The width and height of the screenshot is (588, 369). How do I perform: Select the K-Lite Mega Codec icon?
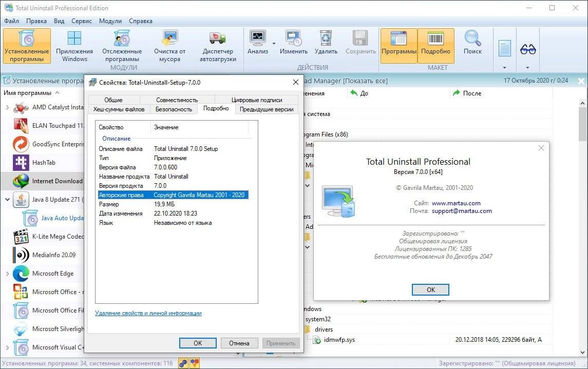pos(21,237)
